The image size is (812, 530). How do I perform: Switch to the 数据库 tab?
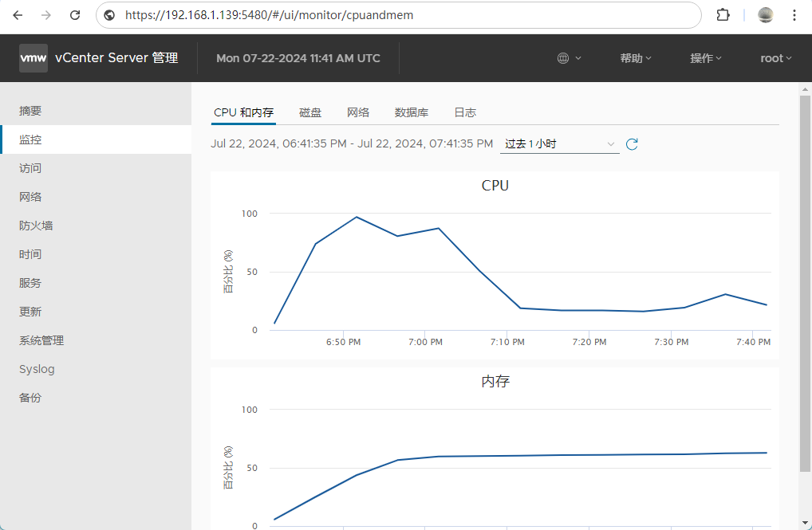411,112
